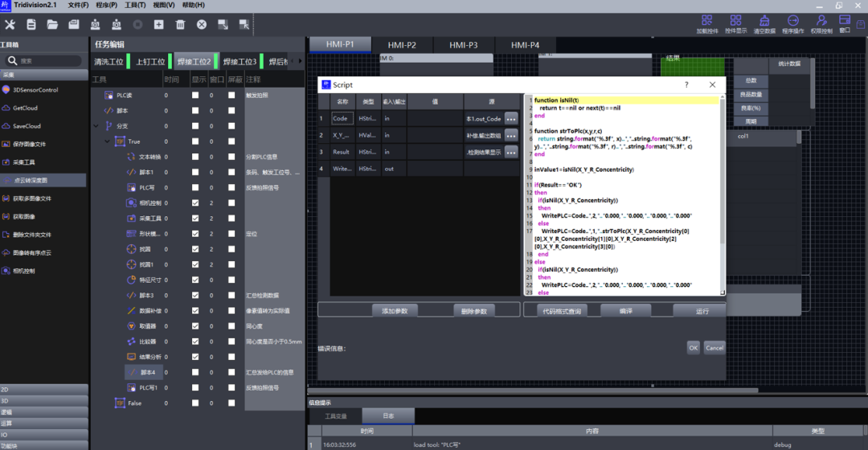868x450 pixels.
Task: Click the 清空数据 broom icon
Action: tap(764, 21)
